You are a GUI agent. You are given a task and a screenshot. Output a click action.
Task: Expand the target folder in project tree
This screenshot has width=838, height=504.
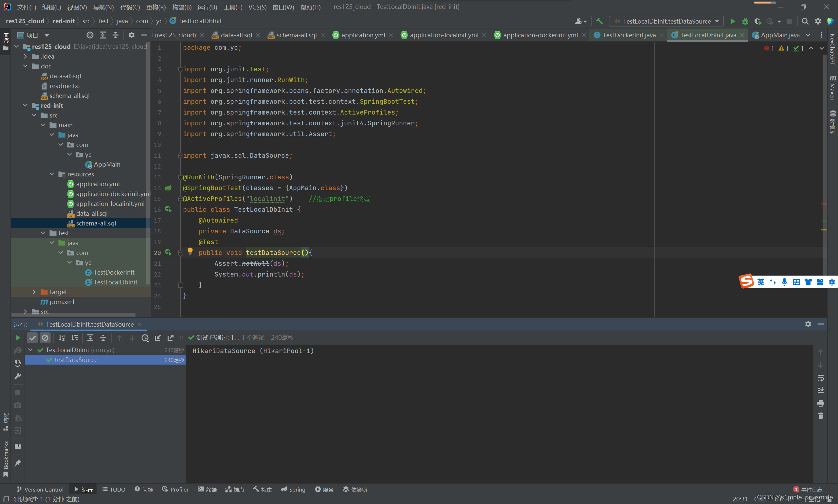click(34, 292)
